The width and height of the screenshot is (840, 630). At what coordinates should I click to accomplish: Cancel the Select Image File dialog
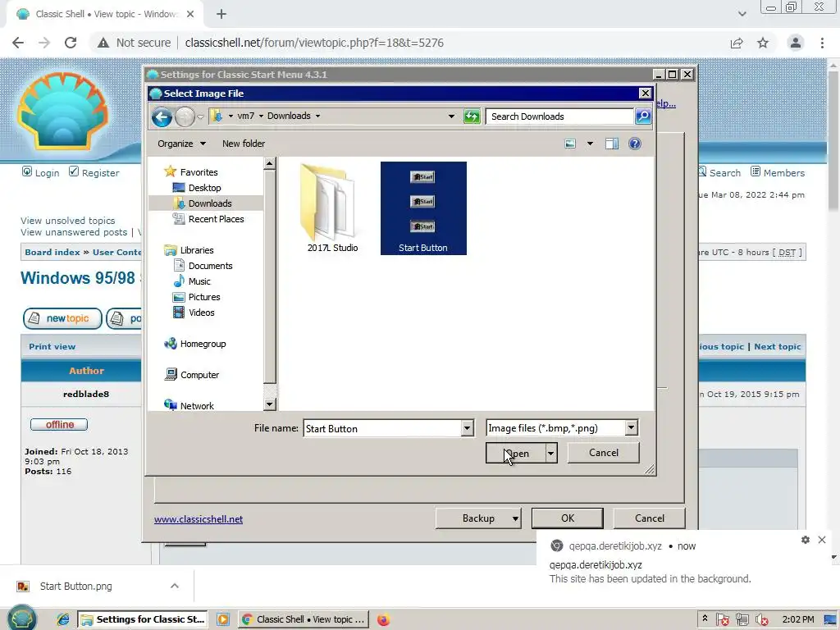[x=603, y=453]
